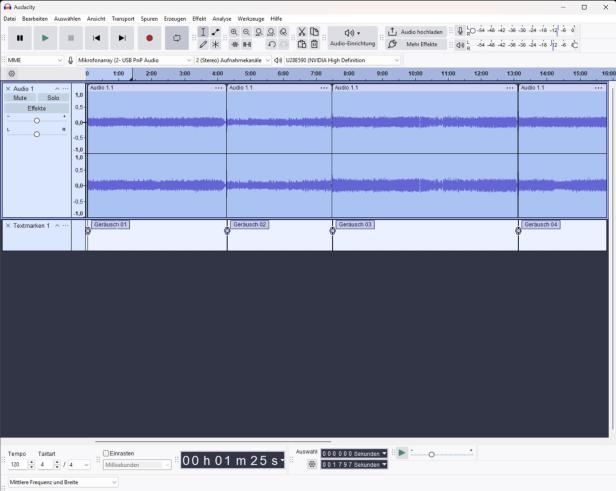The height and width of the screenshot is (491, 616).
Task: Select the Geräusch 04 label
Action: click(x=541, y=224)
